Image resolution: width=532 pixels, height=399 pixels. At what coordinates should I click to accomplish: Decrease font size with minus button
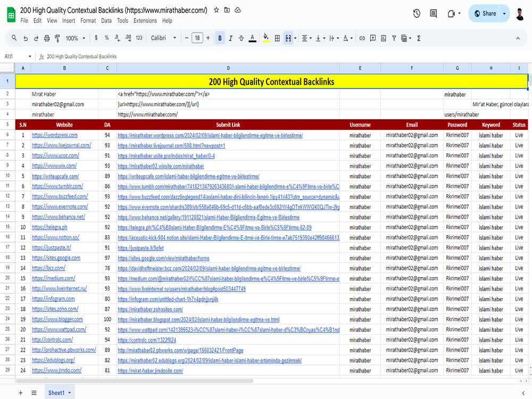click(187, 38)
